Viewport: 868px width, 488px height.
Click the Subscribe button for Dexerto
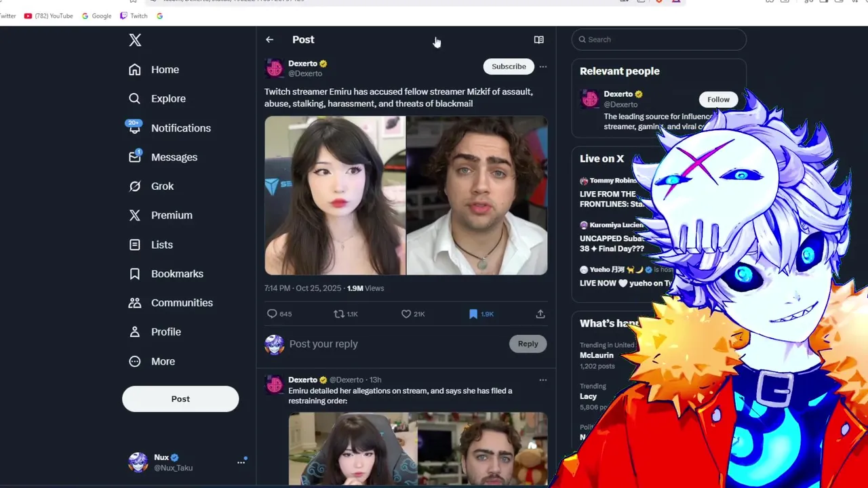509,66
